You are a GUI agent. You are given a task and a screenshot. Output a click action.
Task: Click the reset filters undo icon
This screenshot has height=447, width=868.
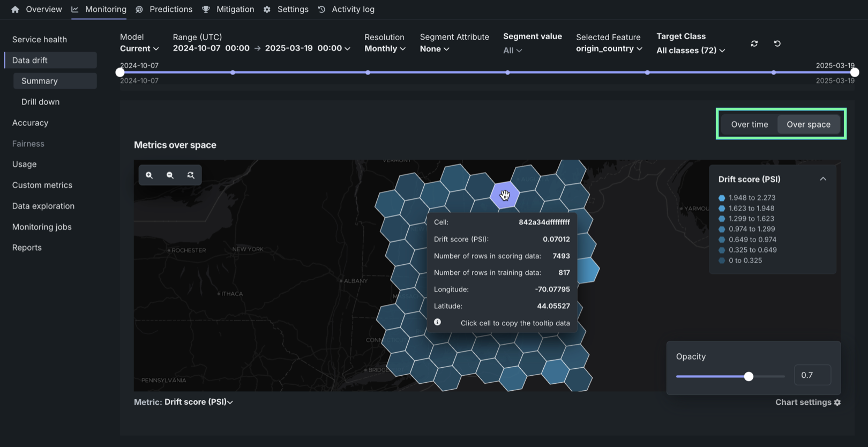click(x=777, y=43)
